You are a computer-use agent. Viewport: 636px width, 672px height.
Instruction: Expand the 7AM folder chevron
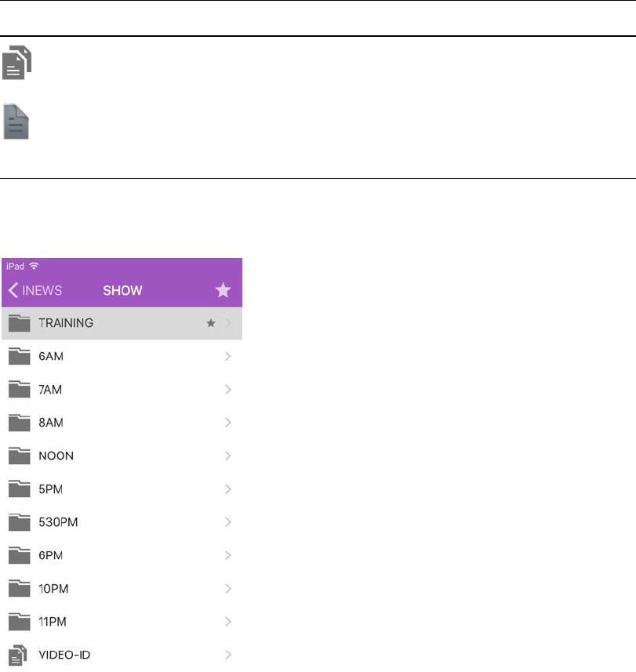(x=228, y=390)
